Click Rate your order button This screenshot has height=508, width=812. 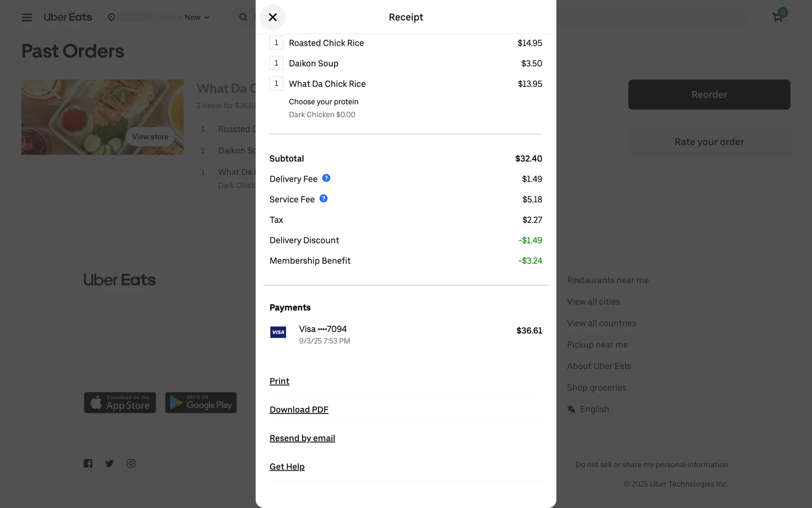click(x=709, y=142)
